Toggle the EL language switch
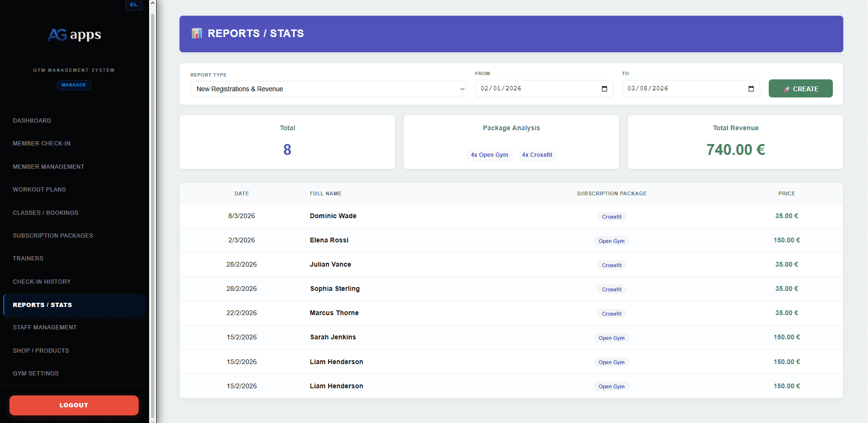The height and width of the screenshot is (423, 868). tap(133, 5)
